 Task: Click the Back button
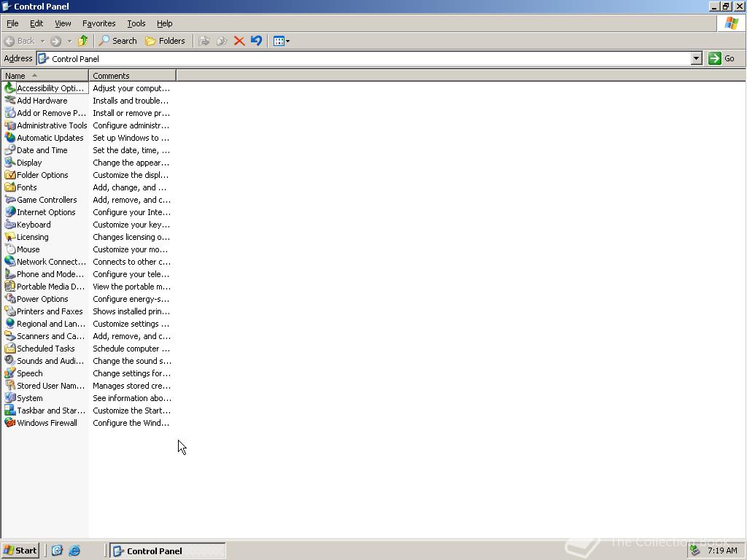point(20,41)
